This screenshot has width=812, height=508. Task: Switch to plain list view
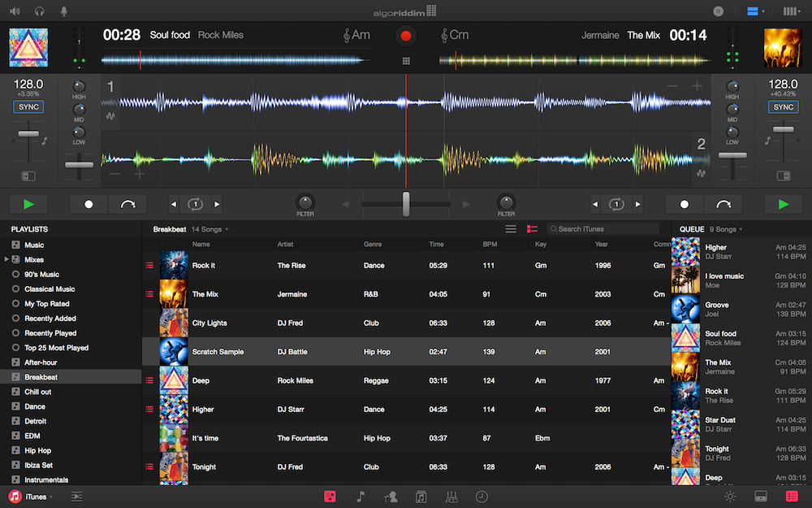(x=511, y=228)
